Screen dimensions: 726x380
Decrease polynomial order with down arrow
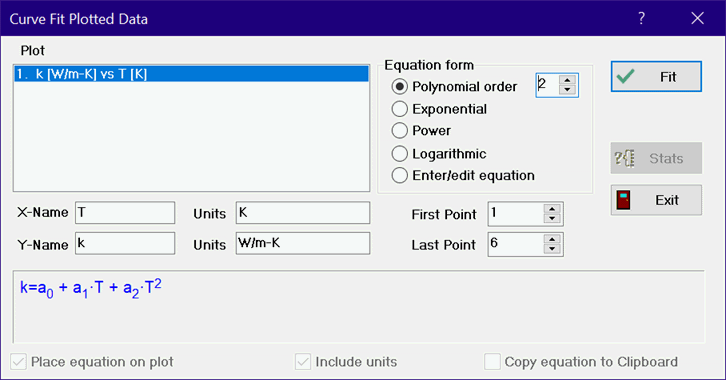coord(567,90)
